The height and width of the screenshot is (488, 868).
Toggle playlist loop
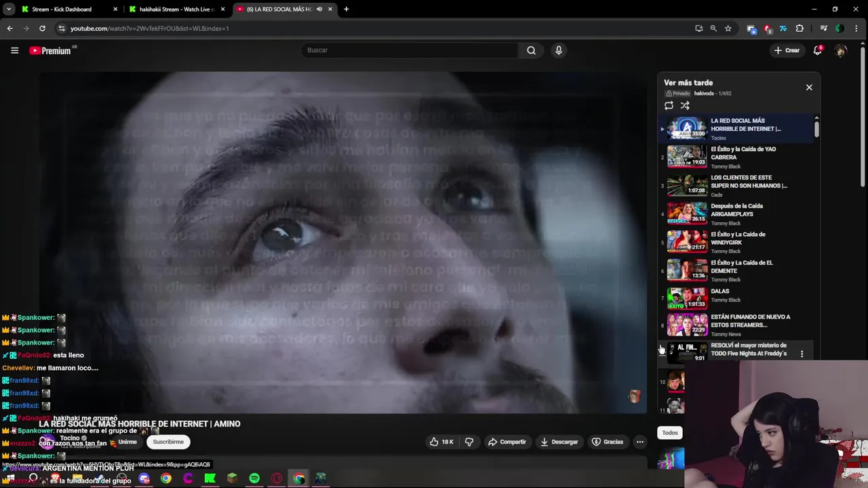point(669,106)
